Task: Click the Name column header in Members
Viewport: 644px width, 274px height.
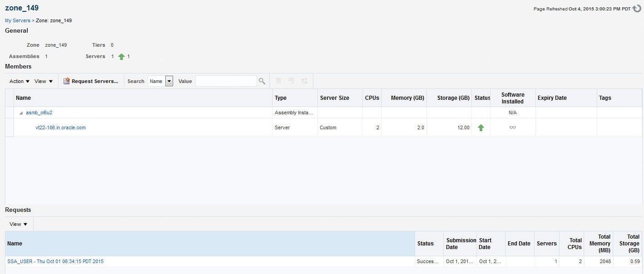Action: (x=143, y=98)
